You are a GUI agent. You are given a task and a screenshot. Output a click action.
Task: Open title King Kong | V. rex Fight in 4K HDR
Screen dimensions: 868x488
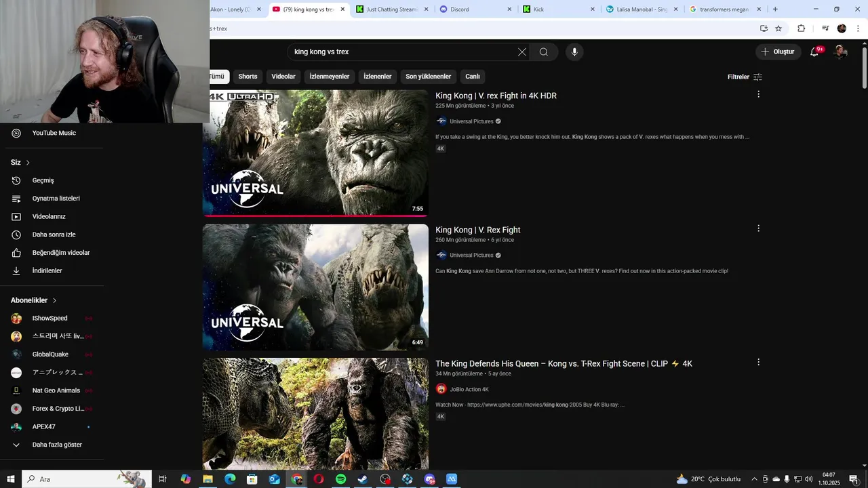pos(496,96)
